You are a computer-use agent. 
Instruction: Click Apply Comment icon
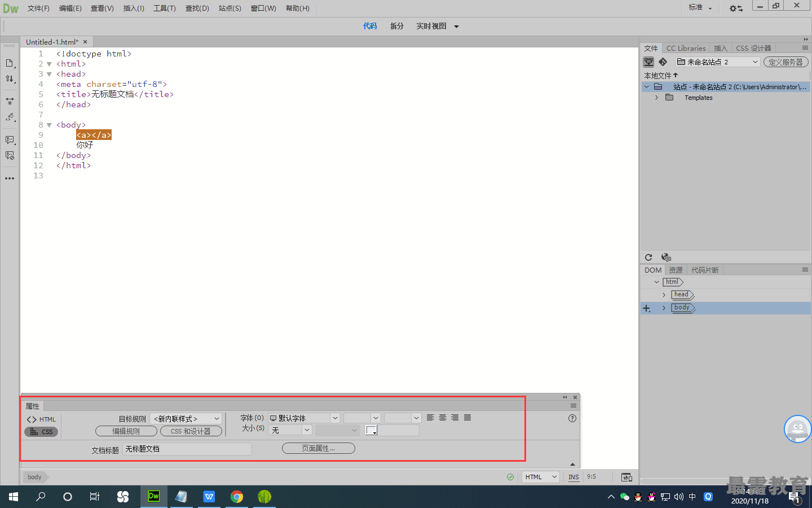tap(10, 140)
